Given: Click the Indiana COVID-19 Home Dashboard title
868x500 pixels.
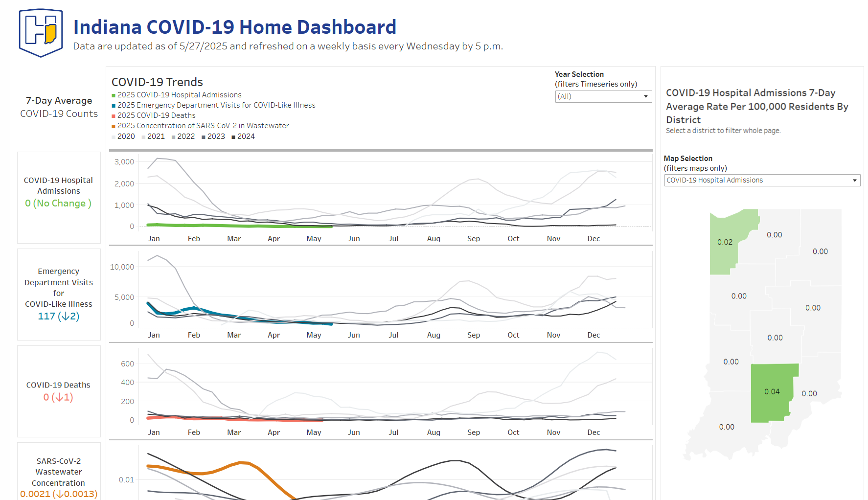Looking at the screenshot, I should pyautogui.click(x=234, y=27).
